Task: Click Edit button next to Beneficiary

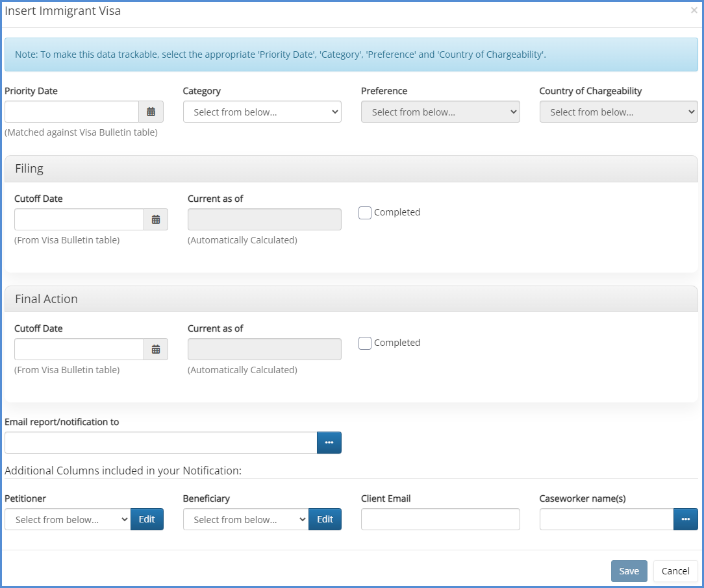Action: [x=325, y=519]
